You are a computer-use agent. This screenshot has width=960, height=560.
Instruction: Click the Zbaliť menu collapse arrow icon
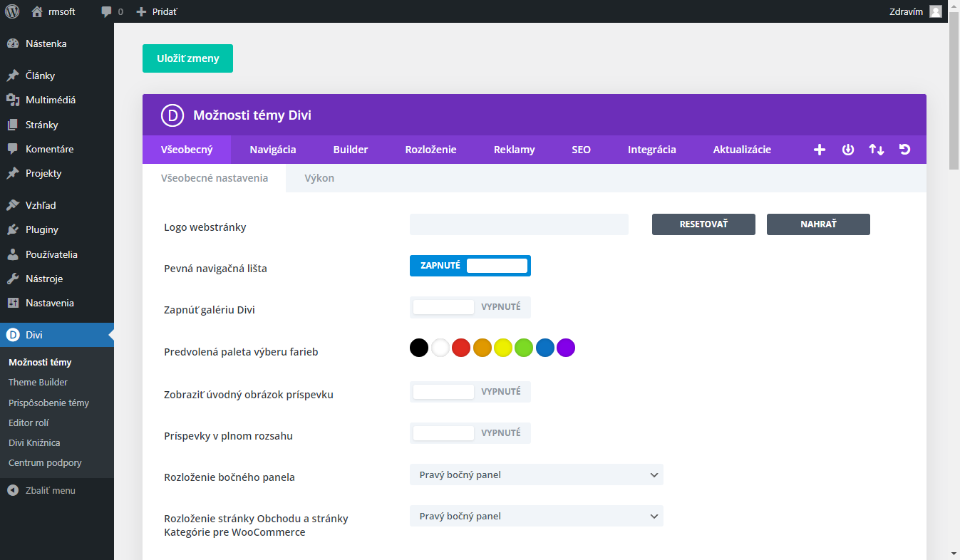pos(13,490)
